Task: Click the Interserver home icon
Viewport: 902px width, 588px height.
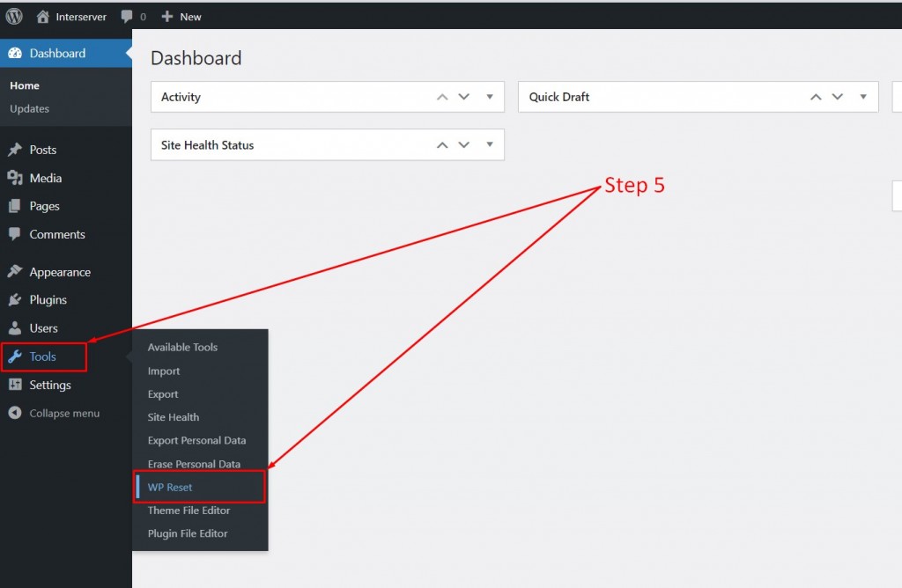Action: point(42,17)
